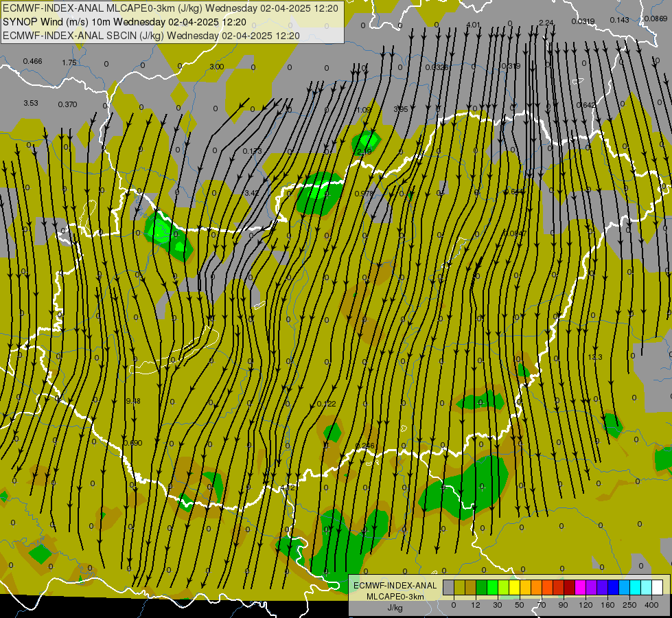Screen dimensions: 672x618
Task: Click the map value '0.0847'
Action: pyautogui.click(x=515, y=233)
